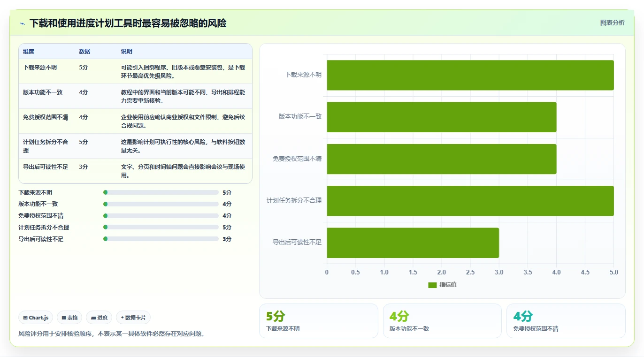The height and width of the screenshot is (357, 644).
Task: Click the table description starting 教程中的界面
Action: [183, 96]
